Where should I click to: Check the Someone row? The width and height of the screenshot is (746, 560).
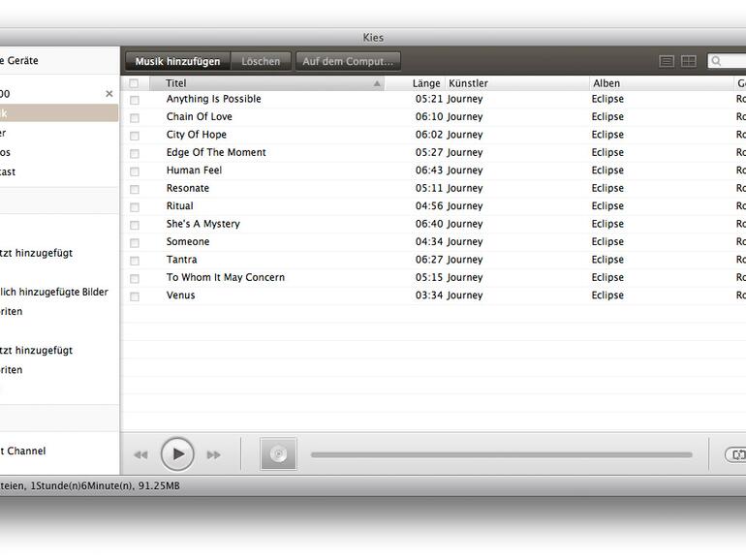135,242
